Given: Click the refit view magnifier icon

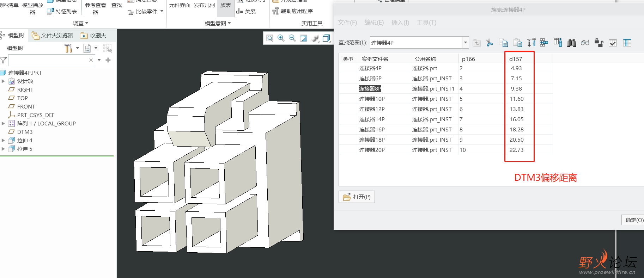Looking at the screenshot, I should point(270,38).
